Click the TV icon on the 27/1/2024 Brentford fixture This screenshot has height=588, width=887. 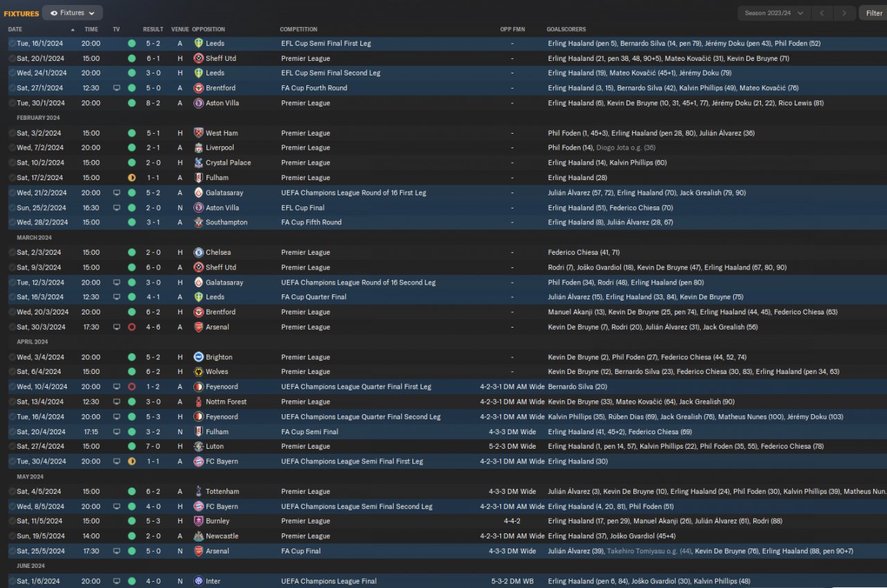tap(116, 88)
